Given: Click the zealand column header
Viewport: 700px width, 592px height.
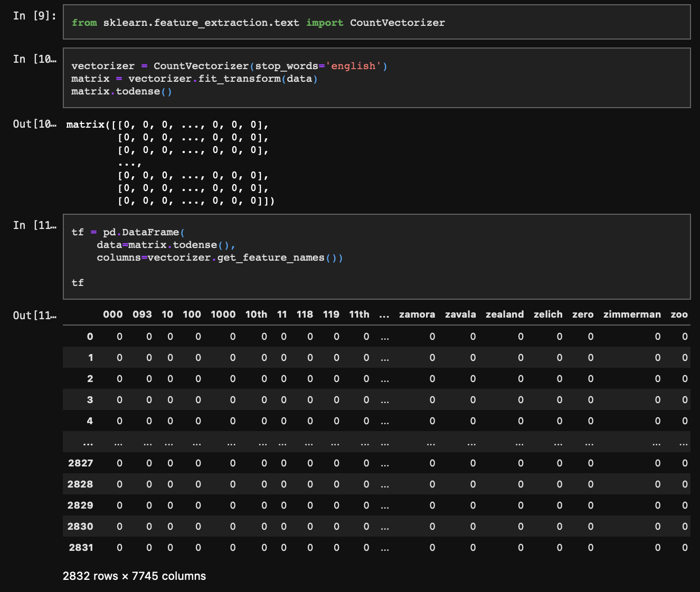Looking at the screenshot, I should click(x=505, y=314).
